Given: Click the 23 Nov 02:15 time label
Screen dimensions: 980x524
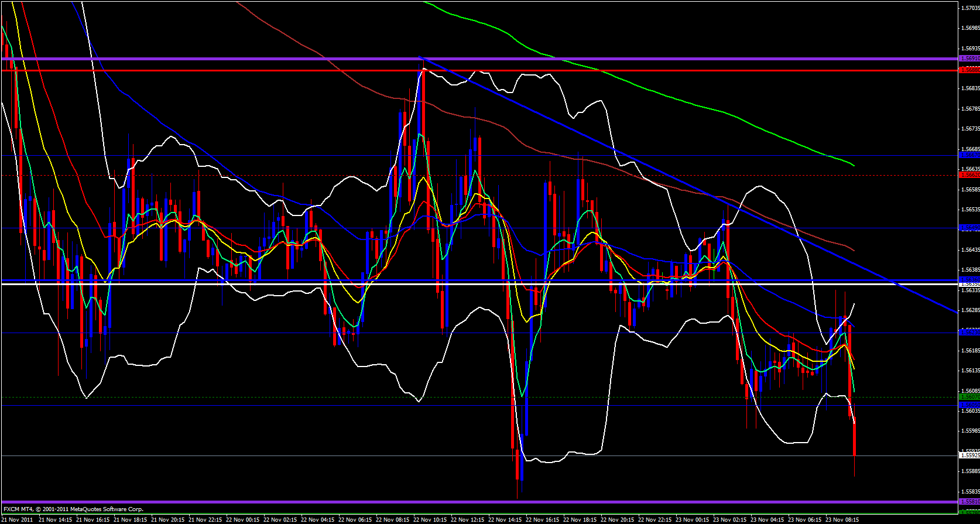Looking at the screenshot, I should pos(730,519).
